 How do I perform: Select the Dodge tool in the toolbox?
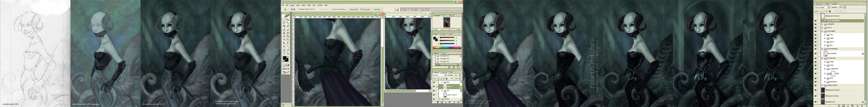coord(288,39)
